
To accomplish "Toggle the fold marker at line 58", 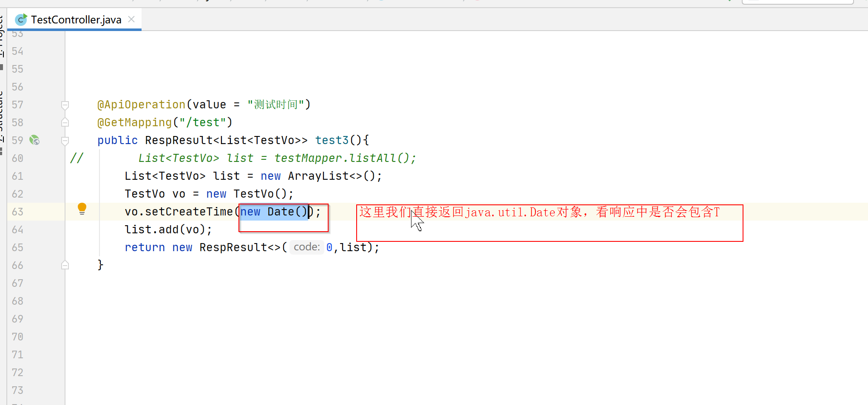I will [65, 122].
